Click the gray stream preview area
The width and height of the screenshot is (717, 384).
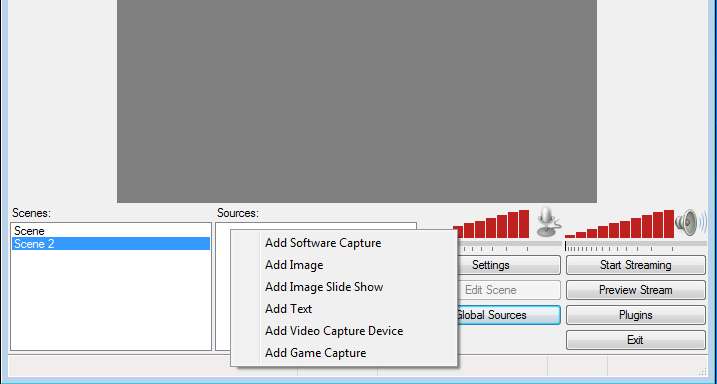tap(357, 101)
